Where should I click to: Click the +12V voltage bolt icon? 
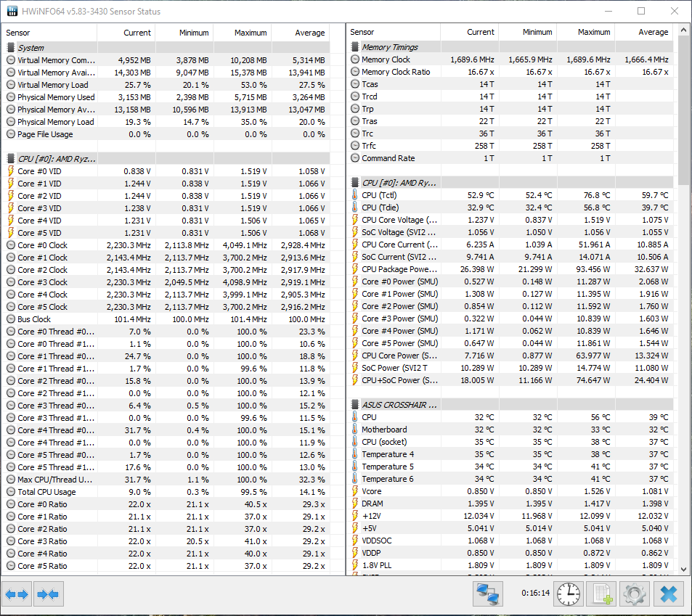(x=355, y=515)
